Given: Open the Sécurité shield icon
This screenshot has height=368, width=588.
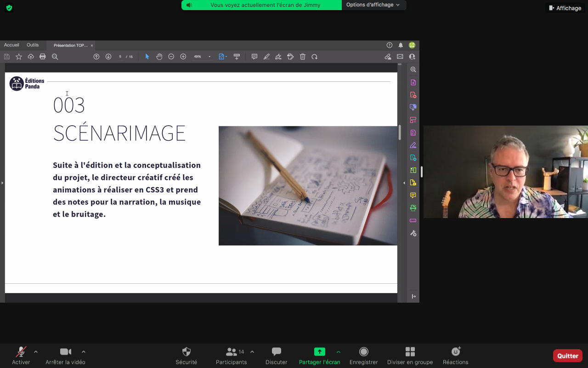Looking at the screenshot, I should tap(186, 356).
